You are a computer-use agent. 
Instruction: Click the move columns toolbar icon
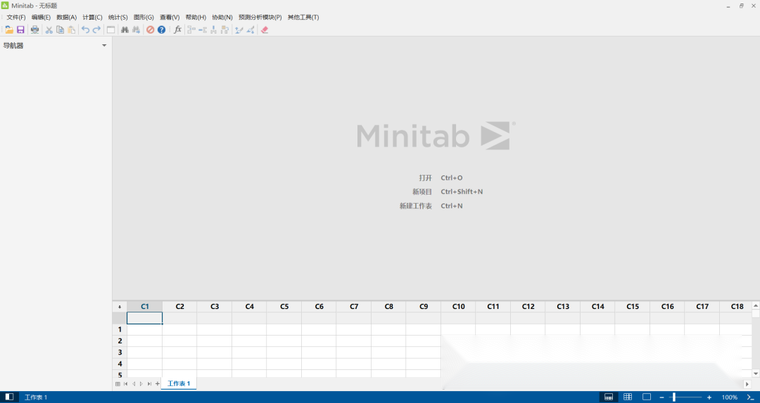pos(225,30)
